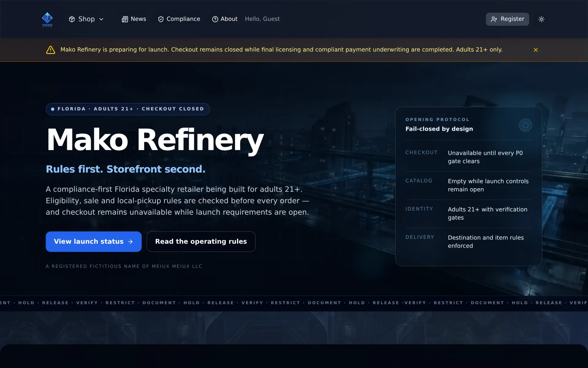
Task: Click the CATALOG row label
Action: tap(419, 181)
